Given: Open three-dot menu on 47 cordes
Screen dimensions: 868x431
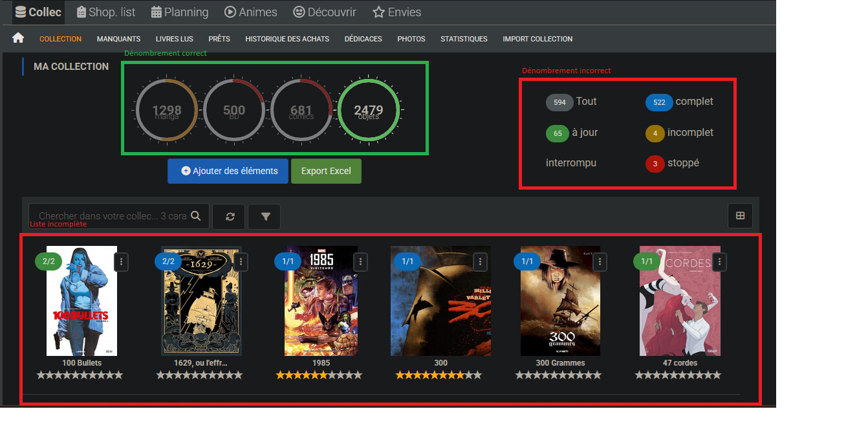Looking at the screenshot, I should point(719,261).
